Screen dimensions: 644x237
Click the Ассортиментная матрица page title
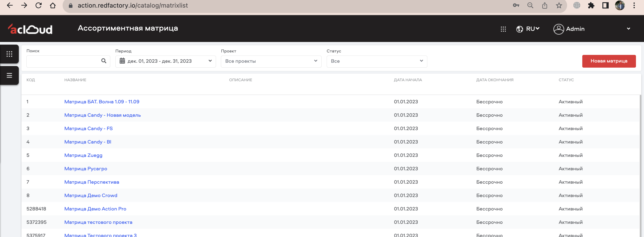click(128, 28)
